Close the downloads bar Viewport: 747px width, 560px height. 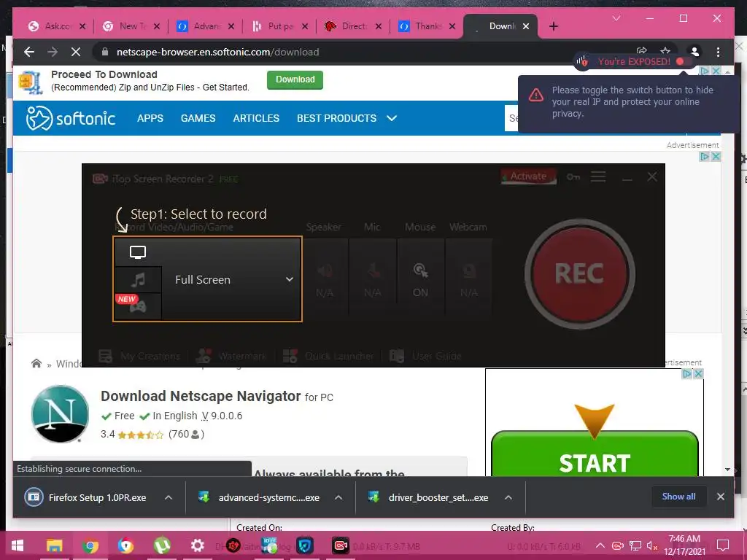coord(720,497)
